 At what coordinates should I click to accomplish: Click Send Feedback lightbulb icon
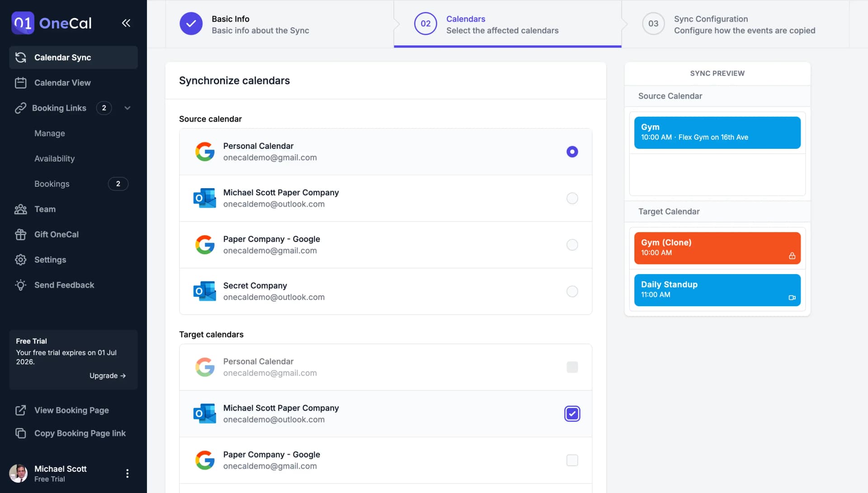pos(21,285)
